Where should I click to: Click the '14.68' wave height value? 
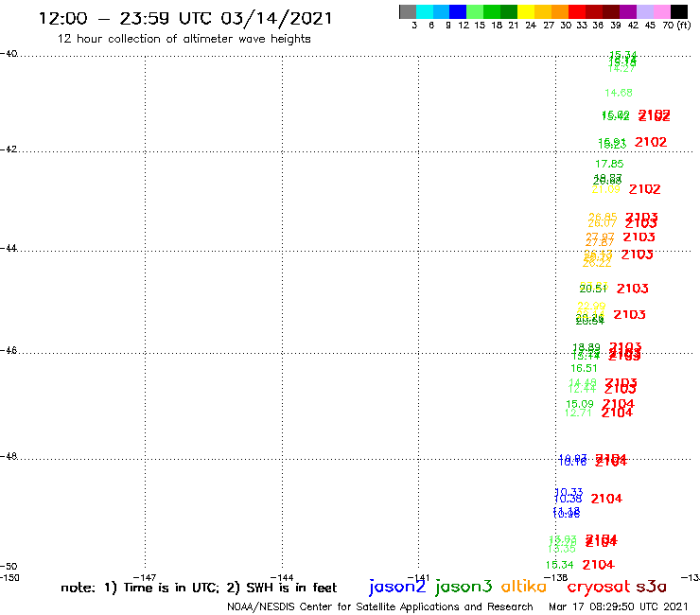click(619, 93)
